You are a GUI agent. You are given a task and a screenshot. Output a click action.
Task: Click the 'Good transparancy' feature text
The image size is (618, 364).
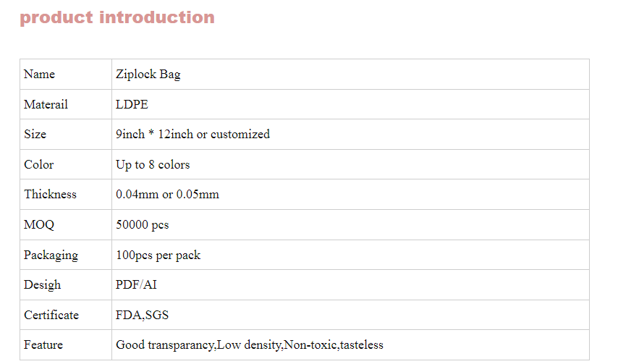[x=165, y=345]
